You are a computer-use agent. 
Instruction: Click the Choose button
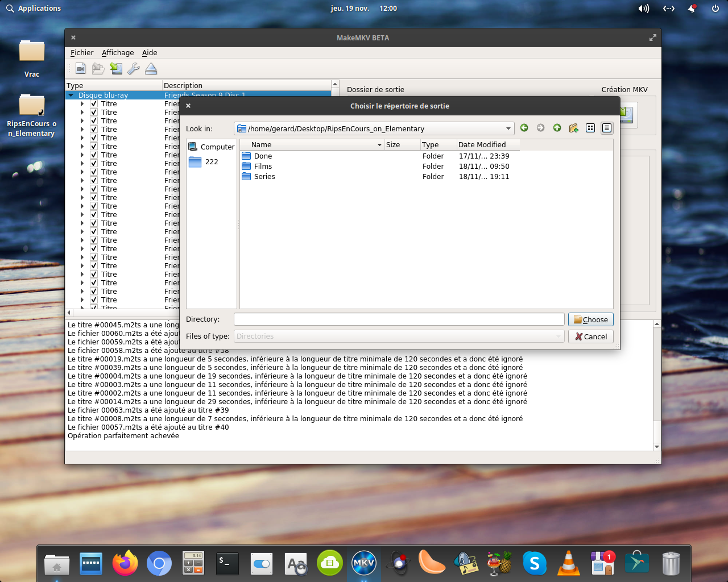point(591,319)
